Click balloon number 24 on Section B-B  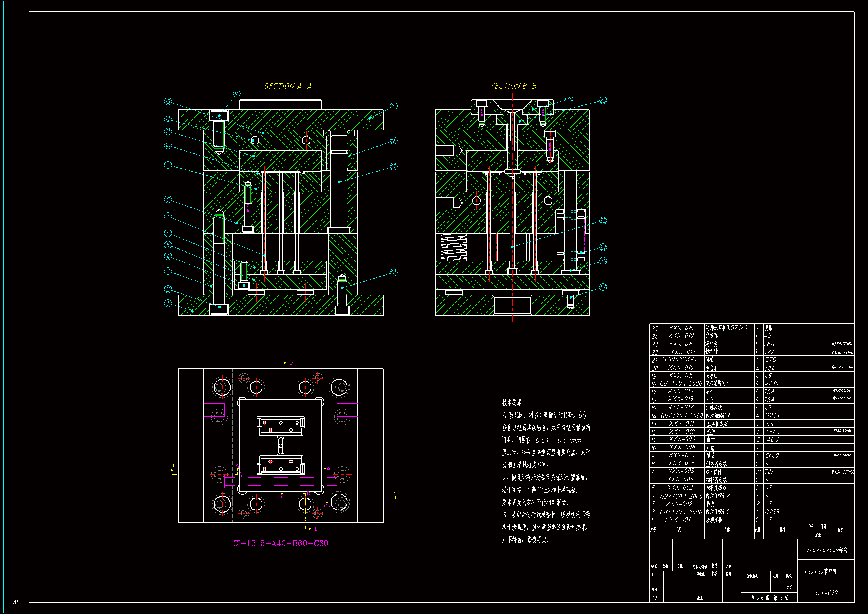(570, 99)
